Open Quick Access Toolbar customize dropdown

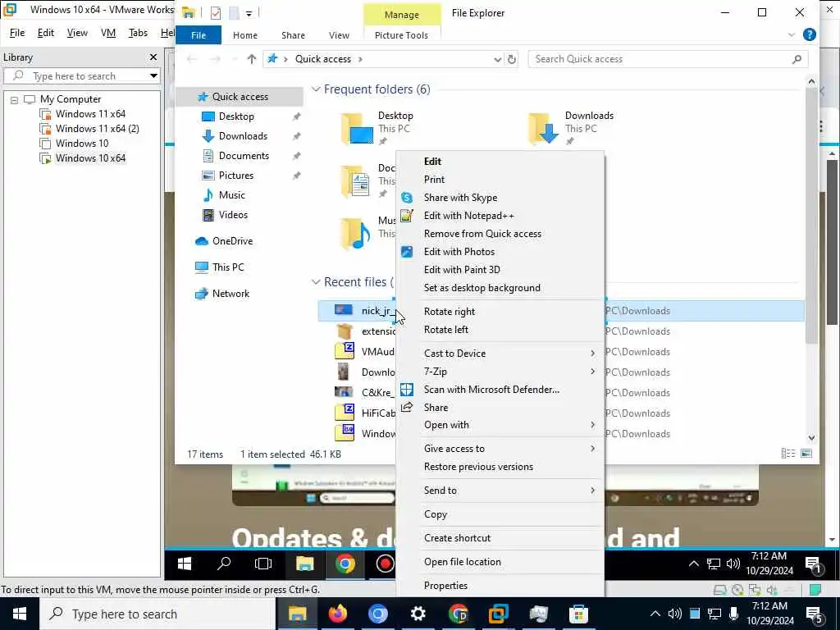(x=249, y=13)
